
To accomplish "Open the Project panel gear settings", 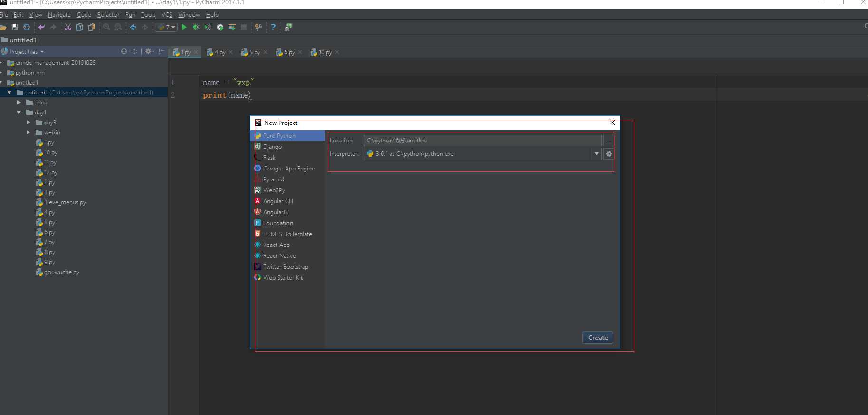I will [x=149, y=51].
